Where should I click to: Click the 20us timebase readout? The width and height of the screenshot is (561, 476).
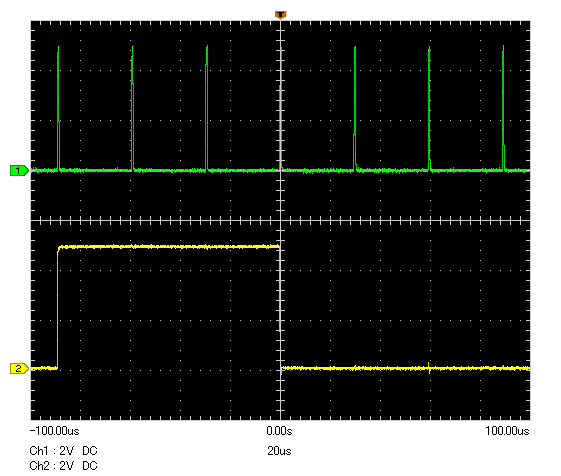(279, 451)
